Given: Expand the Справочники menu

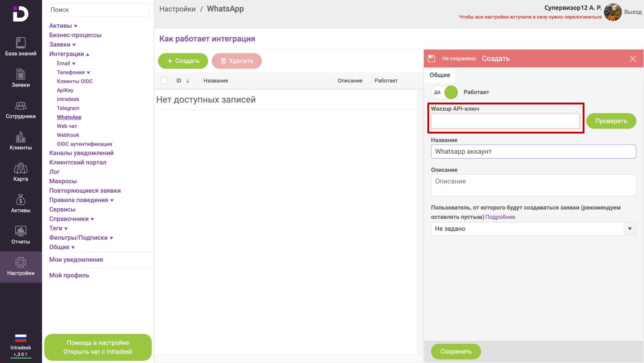Looking at the screenshot, I should coord(72,219).
